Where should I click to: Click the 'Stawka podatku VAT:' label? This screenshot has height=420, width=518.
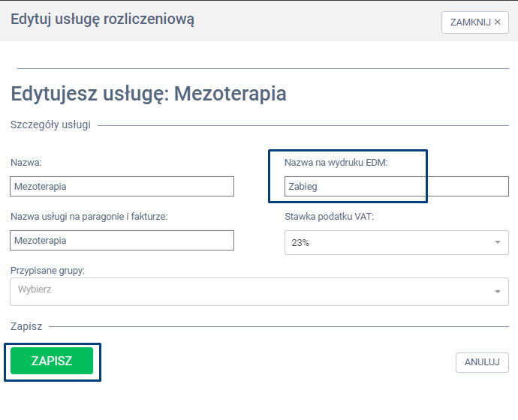(329, 217)
